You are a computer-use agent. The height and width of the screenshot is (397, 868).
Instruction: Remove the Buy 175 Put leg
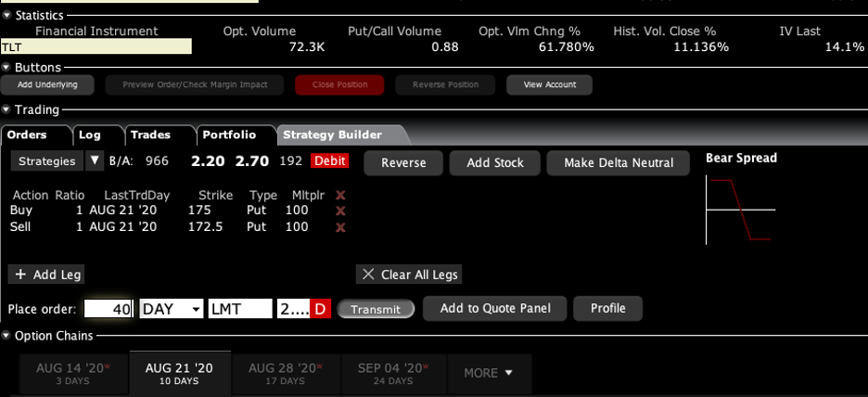pos(340,211)
